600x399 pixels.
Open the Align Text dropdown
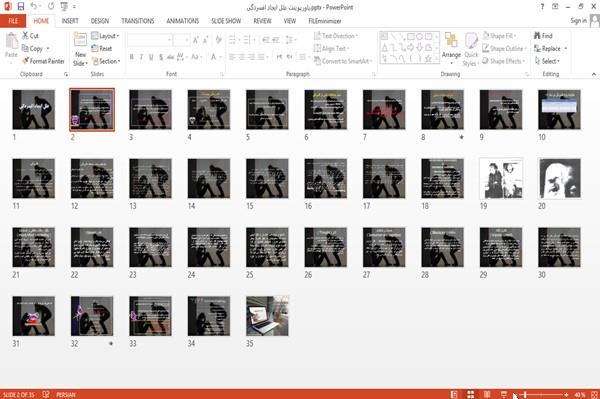(x=331, y=49)
